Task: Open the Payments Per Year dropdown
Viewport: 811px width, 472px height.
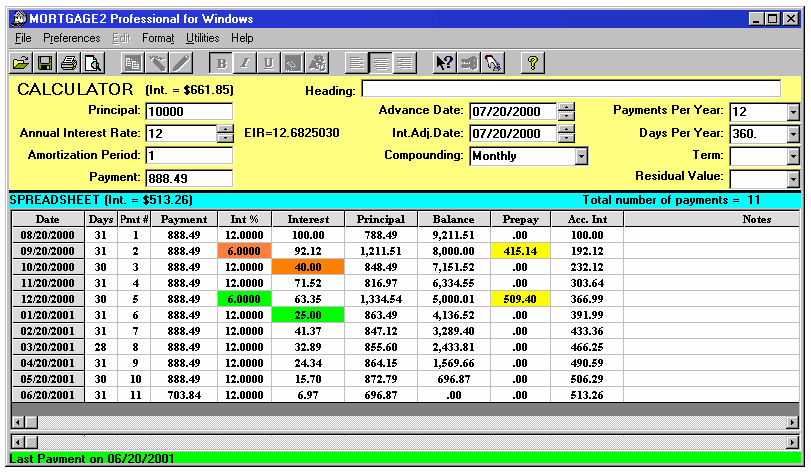Action: 793,111
